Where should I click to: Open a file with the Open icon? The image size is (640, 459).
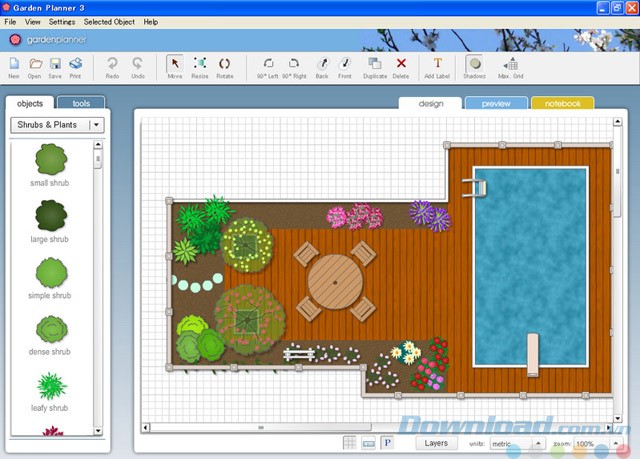click(x=35, y=67)
